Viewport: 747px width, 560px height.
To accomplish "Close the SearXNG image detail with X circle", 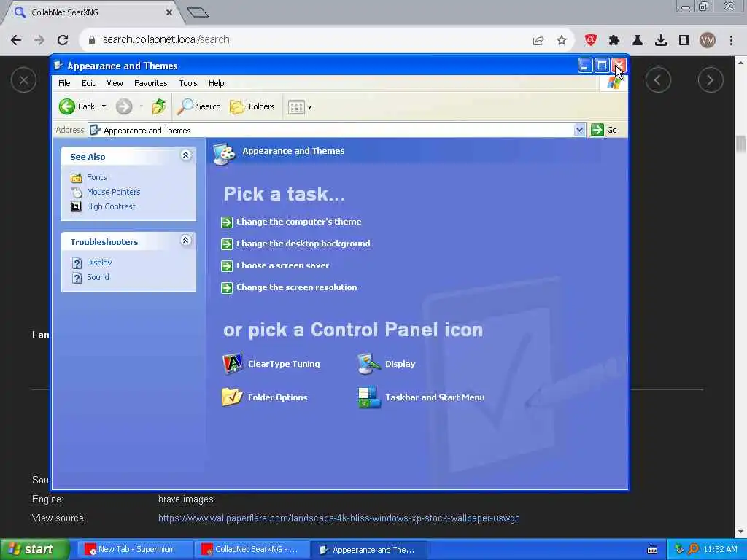I will tap(23, 80).
